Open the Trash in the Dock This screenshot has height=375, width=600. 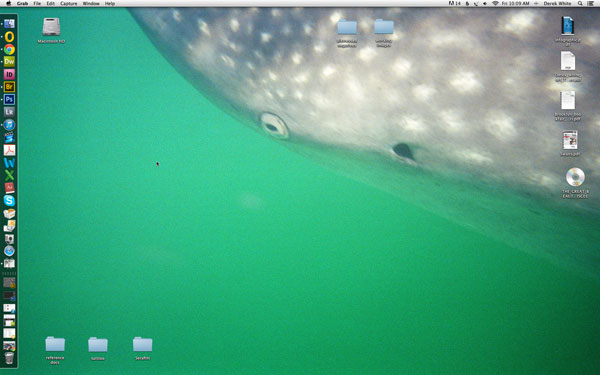pos(9,358)
